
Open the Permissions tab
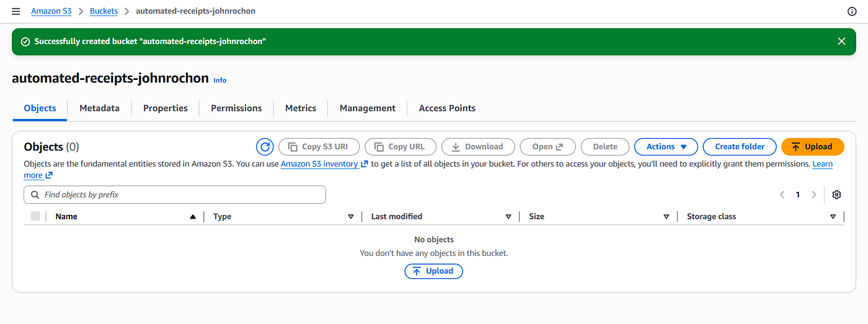(x=236, y=108)
